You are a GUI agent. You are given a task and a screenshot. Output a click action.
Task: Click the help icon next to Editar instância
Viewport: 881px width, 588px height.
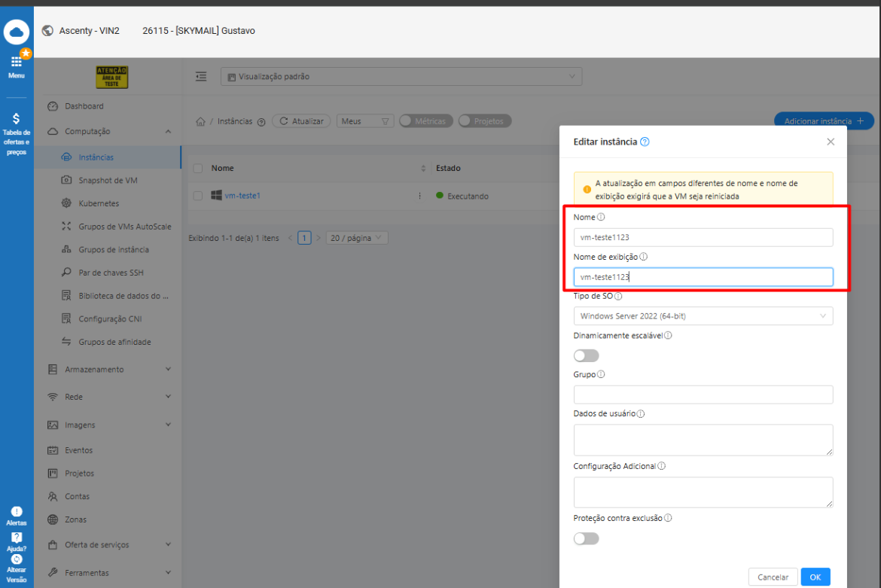point(645,142)
